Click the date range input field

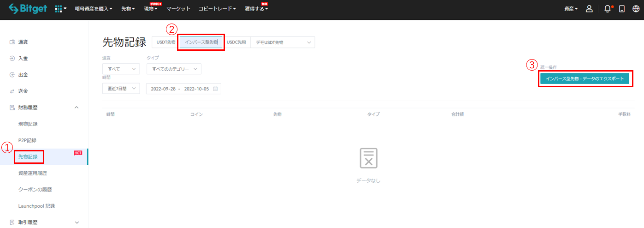[x=180, y=89]
